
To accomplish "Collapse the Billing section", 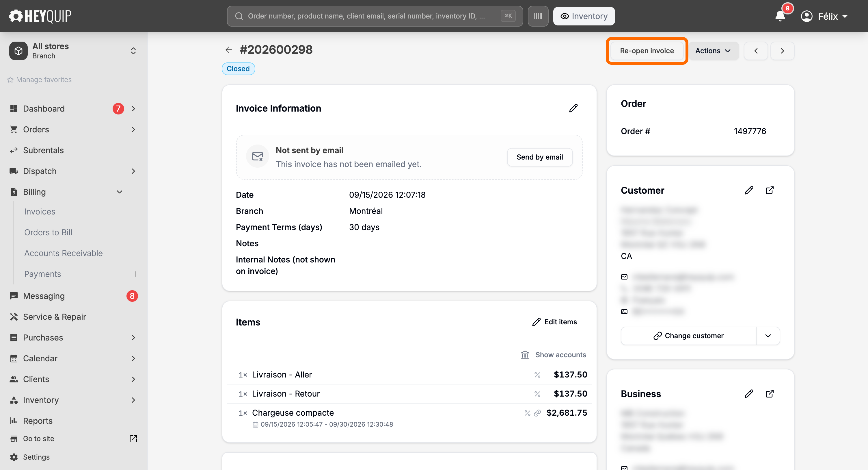I will (x=119, y=192).
